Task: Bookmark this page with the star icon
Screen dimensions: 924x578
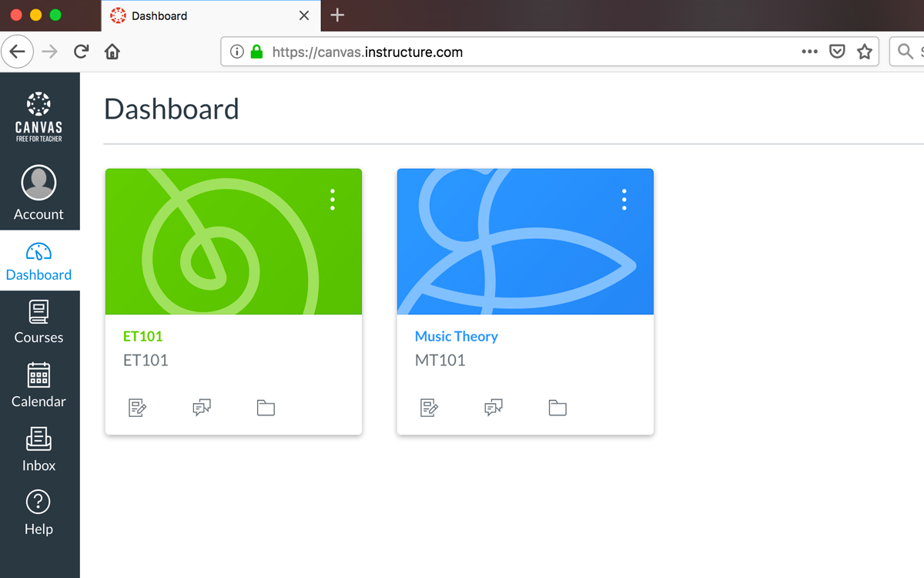Action: (865, 52)
